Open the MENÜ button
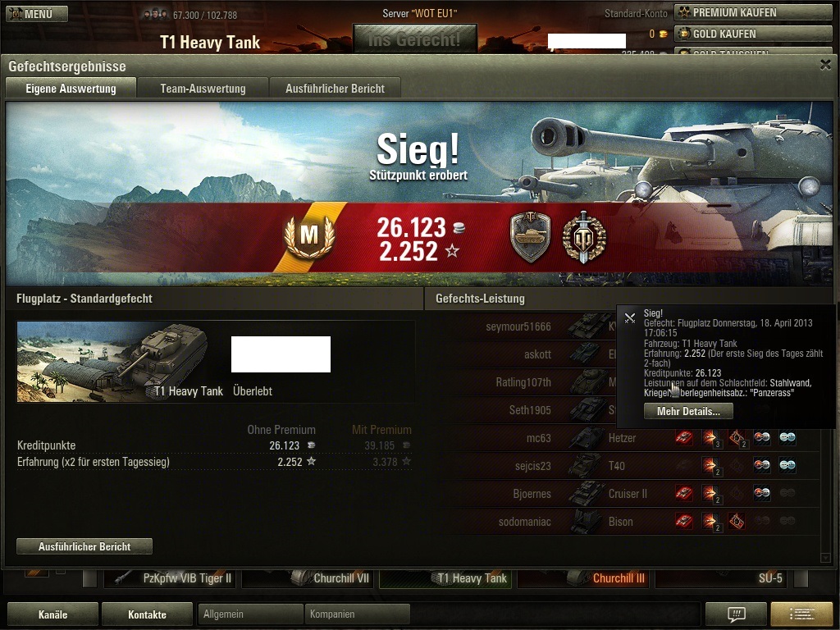 pos(37,14)
